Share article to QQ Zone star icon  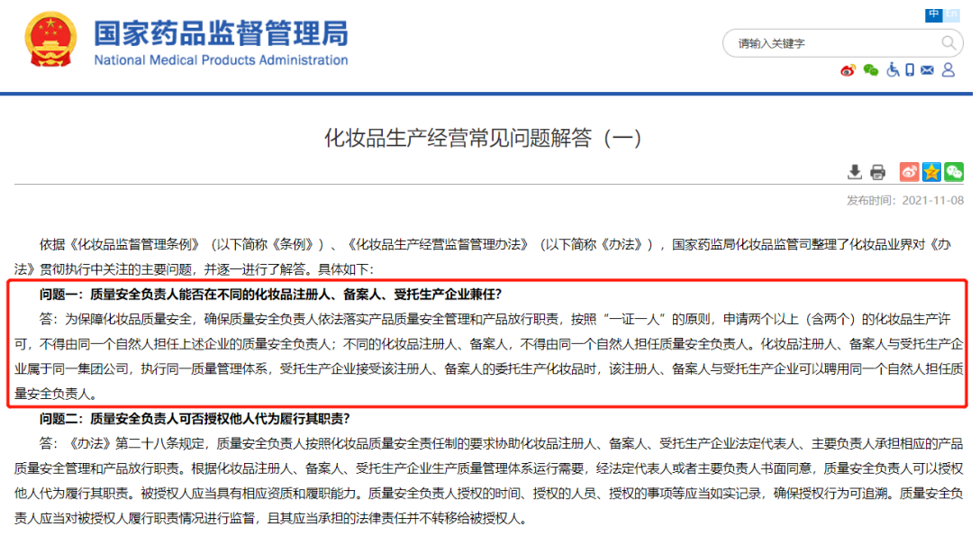click(931, 172)
